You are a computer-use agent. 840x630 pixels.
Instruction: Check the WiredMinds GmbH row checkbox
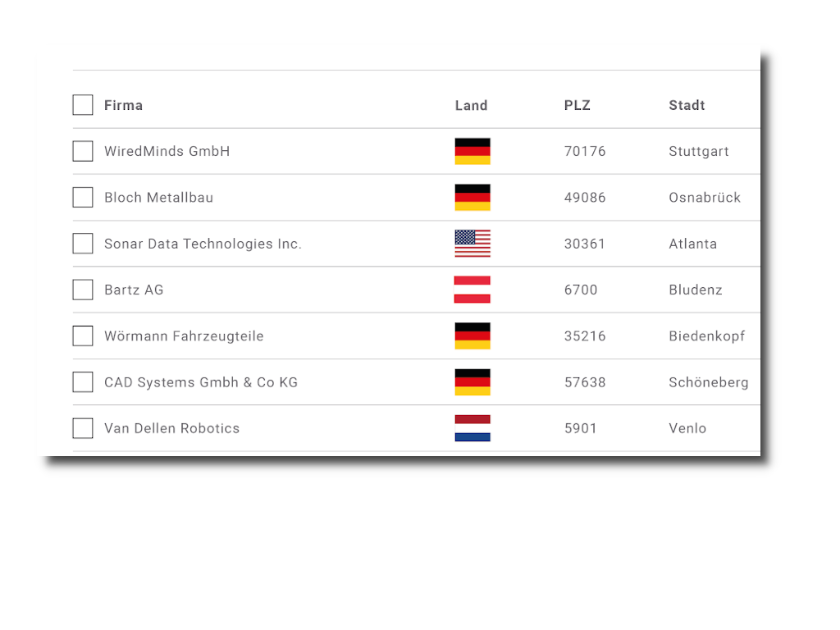point(83,151)
